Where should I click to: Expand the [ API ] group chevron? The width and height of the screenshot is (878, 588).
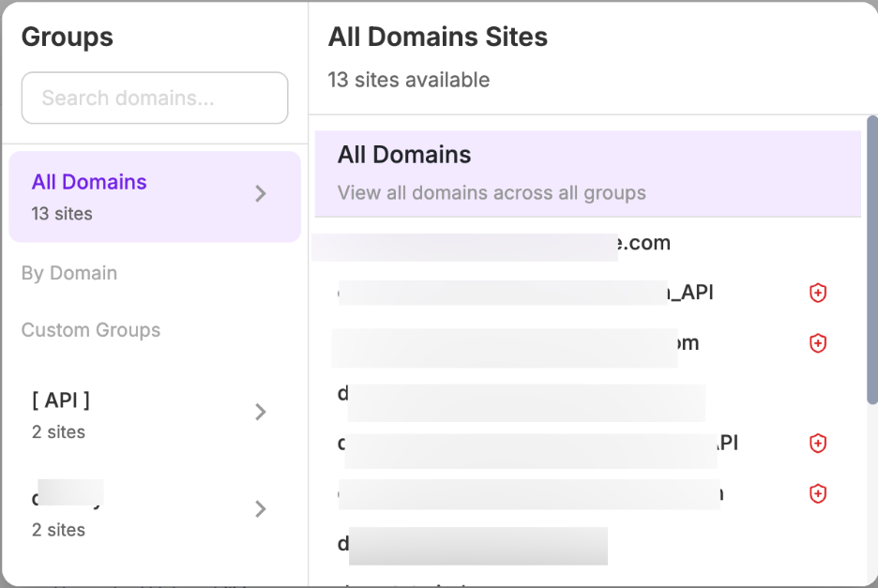tap(261, 413)
